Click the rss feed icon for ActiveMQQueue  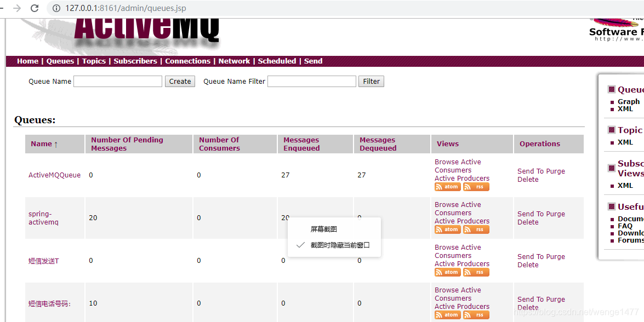475,186
